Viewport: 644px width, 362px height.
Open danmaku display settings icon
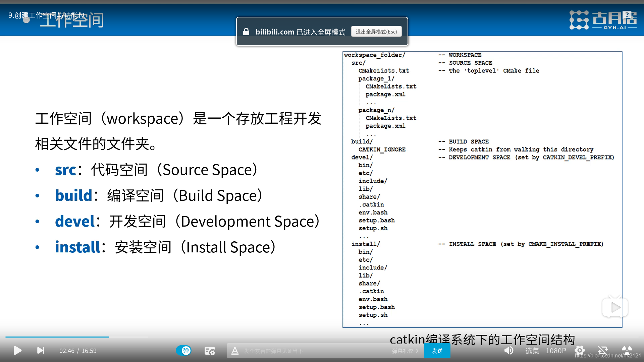210,351
